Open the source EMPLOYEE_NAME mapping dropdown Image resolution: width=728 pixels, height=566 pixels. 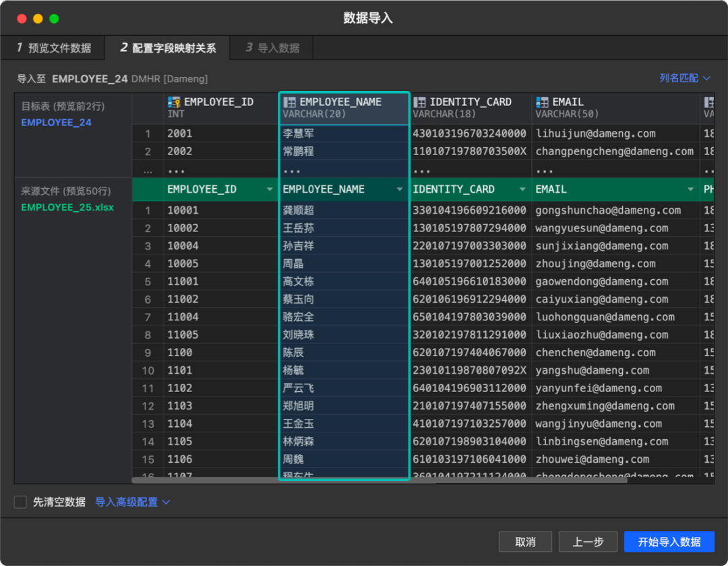click(399, 190)
